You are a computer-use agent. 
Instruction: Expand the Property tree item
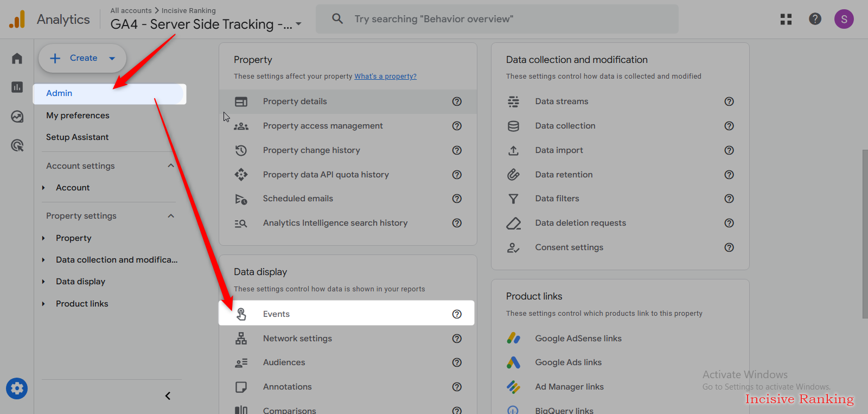coord(43,238)
